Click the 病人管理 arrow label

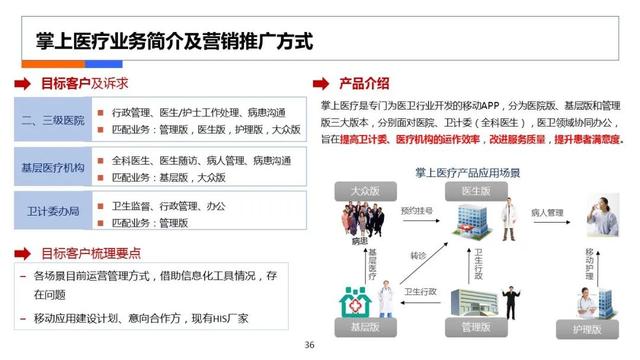pos(547,213)
